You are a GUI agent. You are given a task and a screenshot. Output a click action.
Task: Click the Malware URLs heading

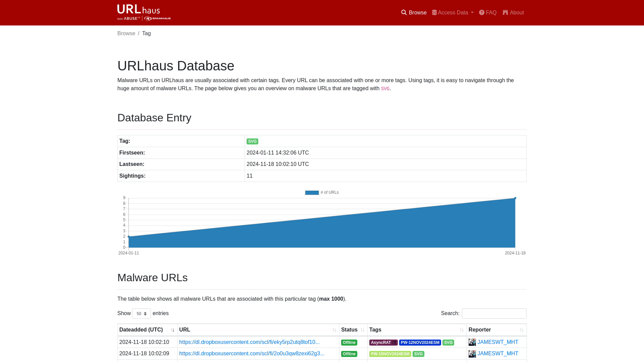tap(153, 278)
